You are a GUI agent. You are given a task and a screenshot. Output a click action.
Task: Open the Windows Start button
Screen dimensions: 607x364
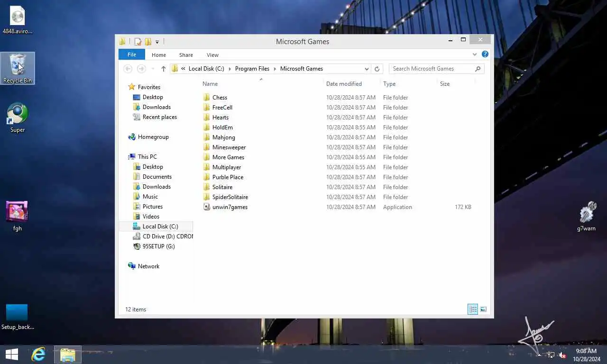point(11,355)
